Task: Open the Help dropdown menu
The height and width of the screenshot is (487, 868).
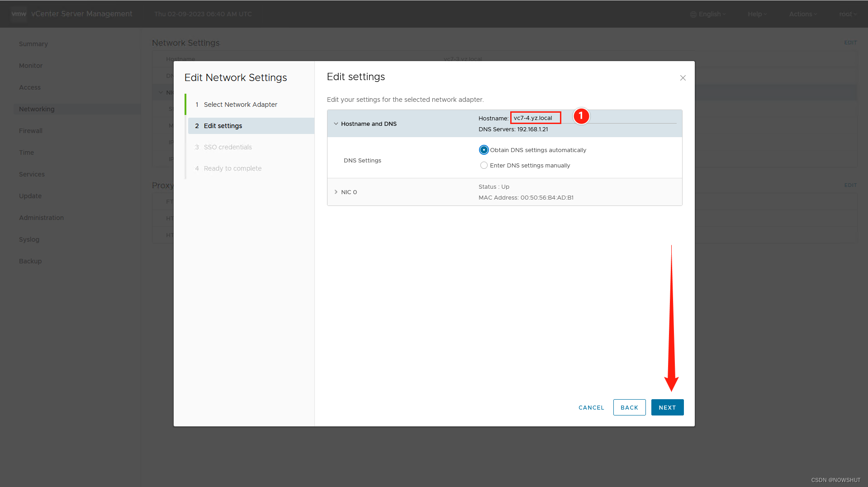Action: 757,14
